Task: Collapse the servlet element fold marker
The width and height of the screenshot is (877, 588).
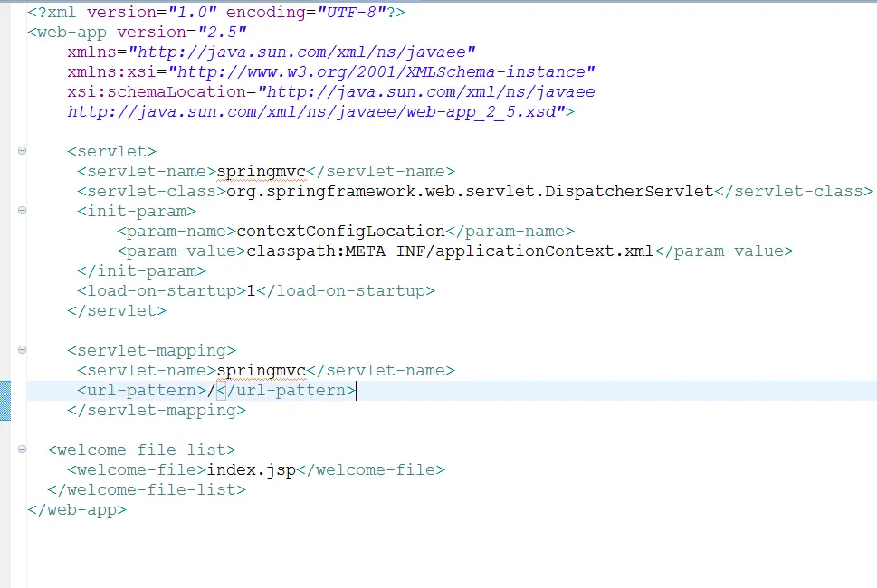Action: coord(22,151)
